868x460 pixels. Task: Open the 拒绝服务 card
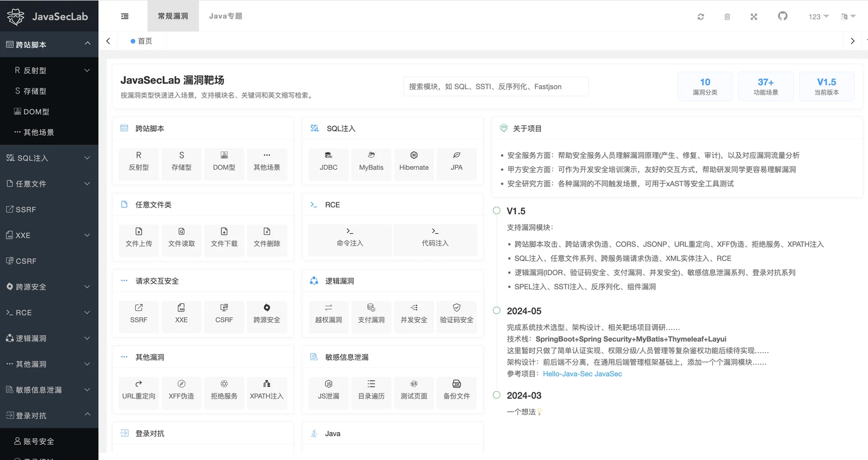point(224,392)
